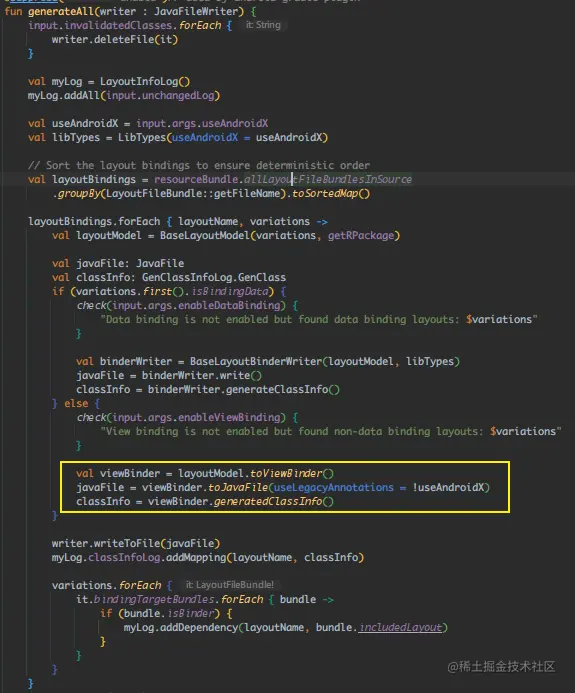Select the JavaFileWriter parameter type
Image resolution: width=575 pixels, height=693 pixels.
click(x=197, y=11)
